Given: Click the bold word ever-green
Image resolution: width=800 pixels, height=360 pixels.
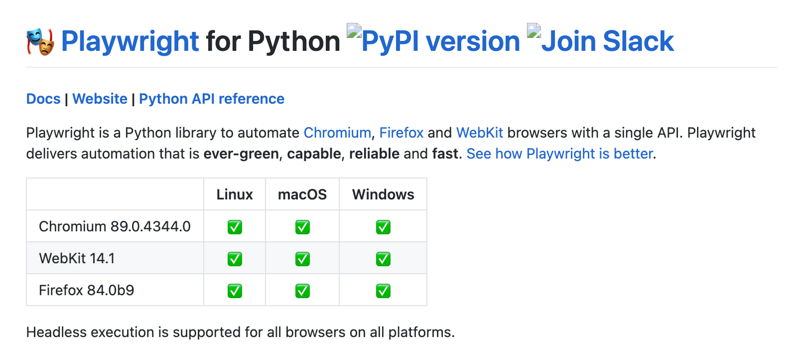Looking at the screenshot, I should coord(242,153).
